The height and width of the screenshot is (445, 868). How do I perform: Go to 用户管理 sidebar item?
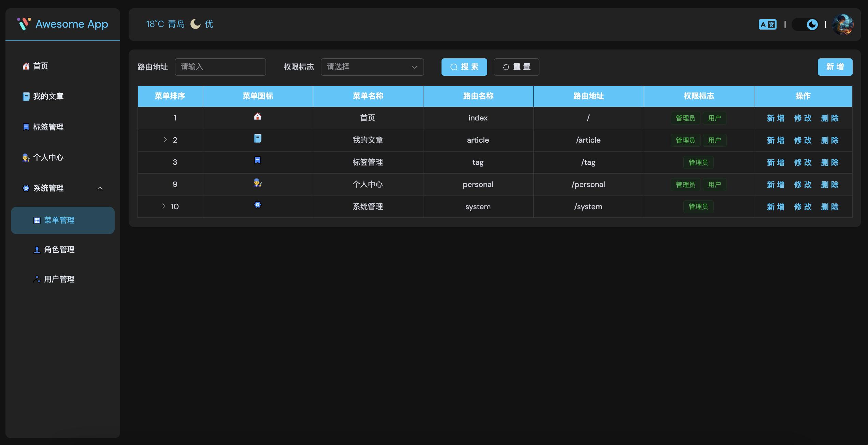point(59,279)
